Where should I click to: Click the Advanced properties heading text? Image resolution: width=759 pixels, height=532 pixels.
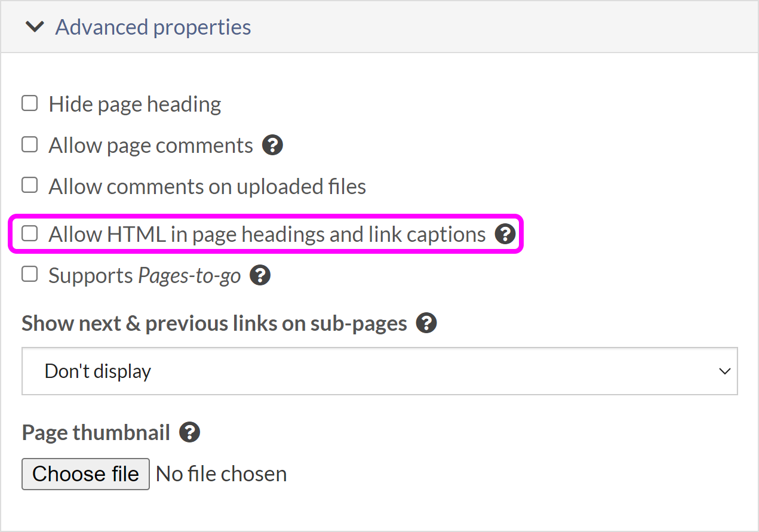(153, 27)
